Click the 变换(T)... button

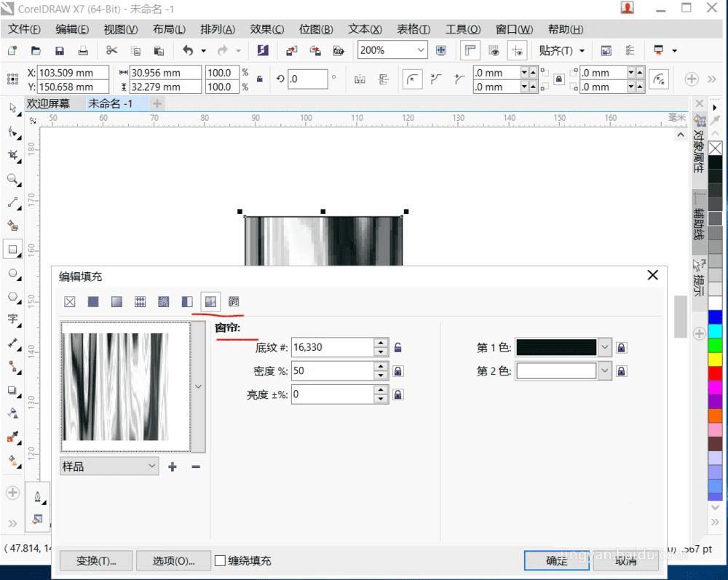point(96,560)
